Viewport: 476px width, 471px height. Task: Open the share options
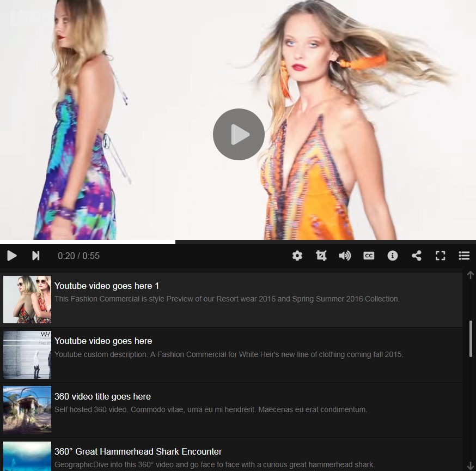point(417,256)
